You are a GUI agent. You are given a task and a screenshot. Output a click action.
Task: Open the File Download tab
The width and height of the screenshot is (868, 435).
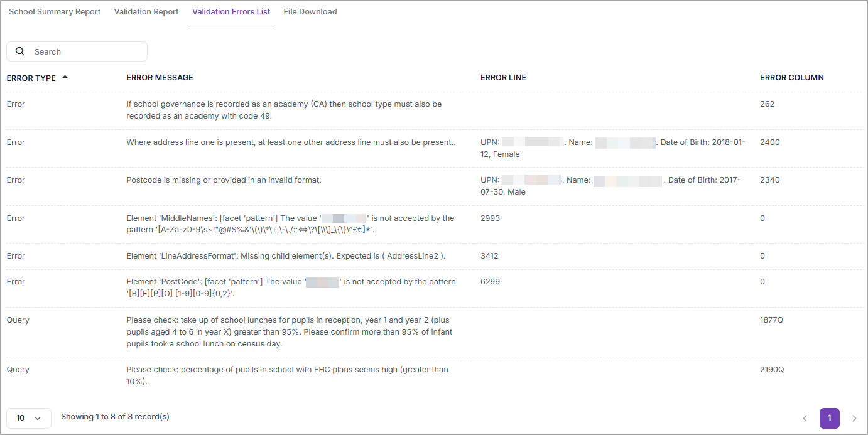tap(310, 12)
